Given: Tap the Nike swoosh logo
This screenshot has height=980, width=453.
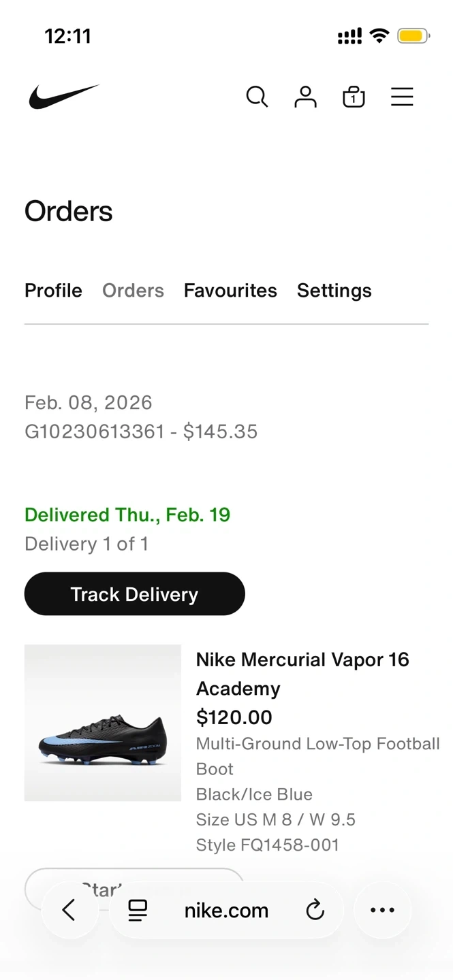Looking at the screenshot, I should 64,97.
